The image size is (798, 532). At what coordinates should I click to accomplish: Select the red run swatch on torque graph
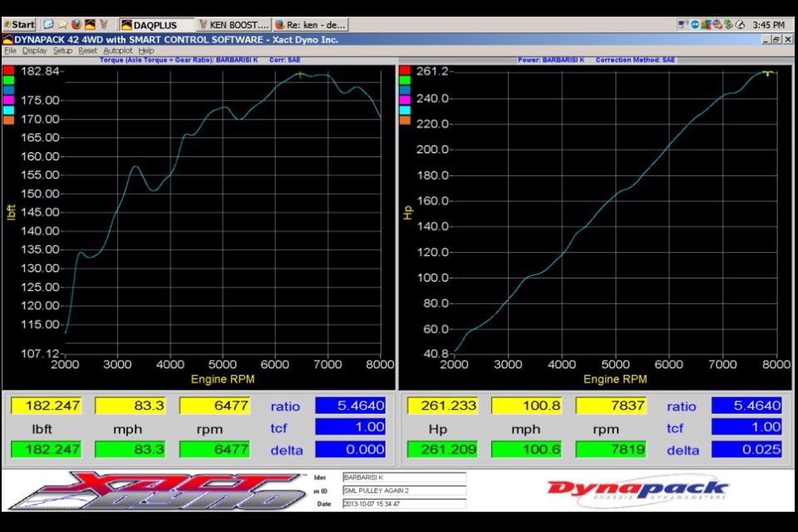click(8, 71)
